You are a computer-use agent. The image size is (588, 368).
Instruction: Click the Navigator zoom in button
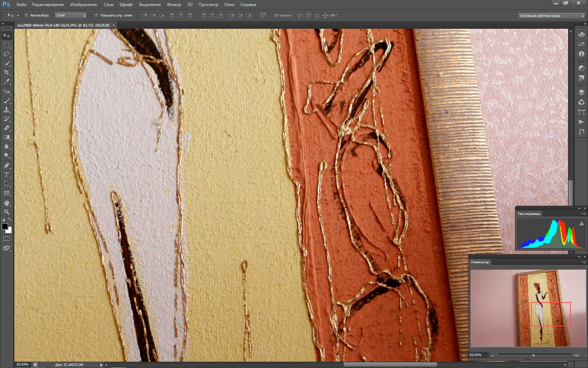(x=576, y=355)
